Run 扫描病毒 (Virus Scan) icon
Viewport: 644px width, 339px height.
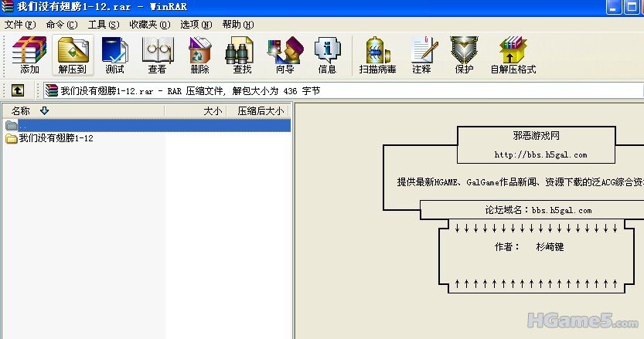(x=377, y=55)
